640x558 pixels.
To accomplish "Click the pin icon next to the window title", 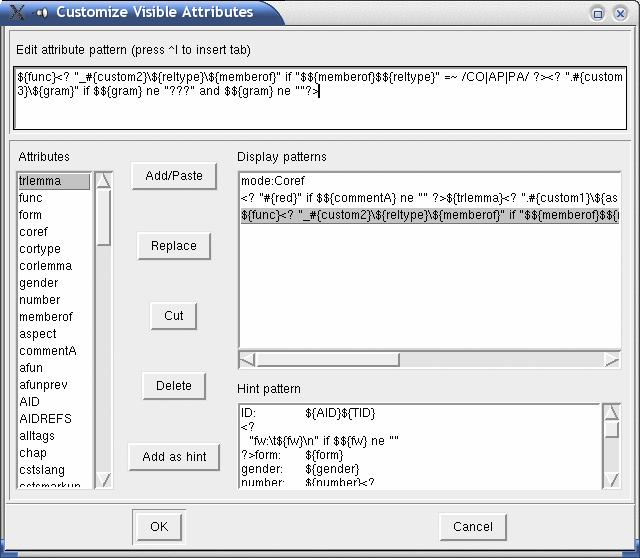I will click(x=42, y=13).
